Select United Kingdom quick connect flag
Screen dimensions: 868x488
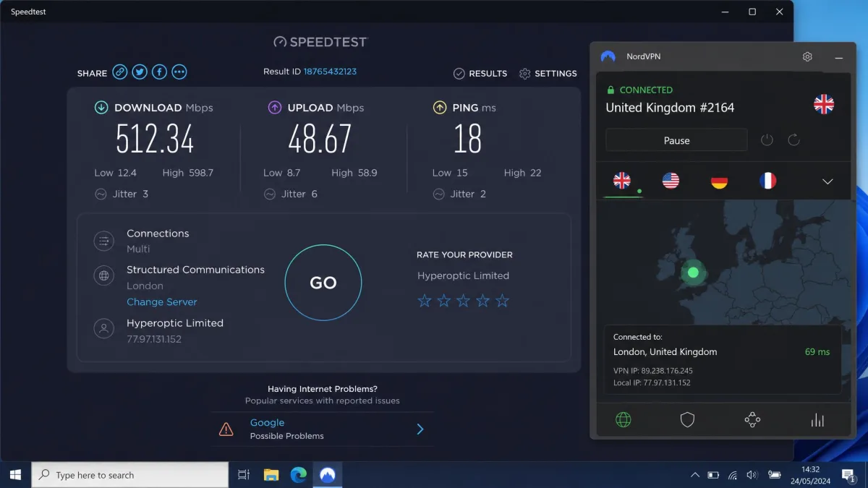coord(622,181)
